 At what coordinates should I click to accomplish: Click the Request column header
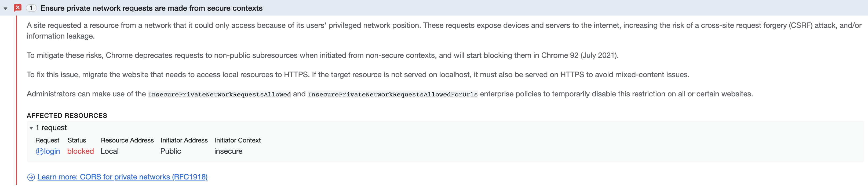click(47, 140)
